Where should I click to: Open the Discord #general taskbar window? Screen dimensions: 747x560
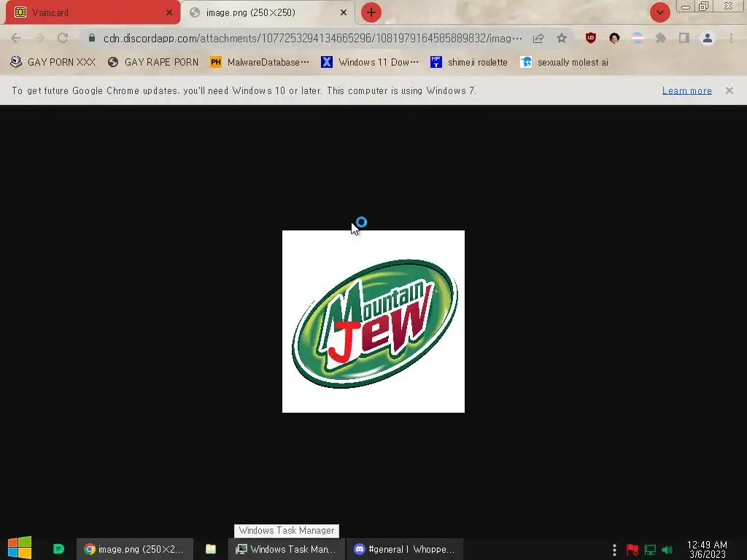(404, 549)
